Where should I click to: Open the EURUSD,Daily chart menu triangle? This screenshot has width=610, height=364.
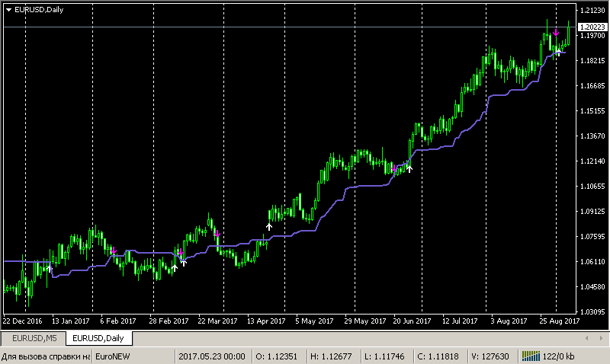pos(8,10)
